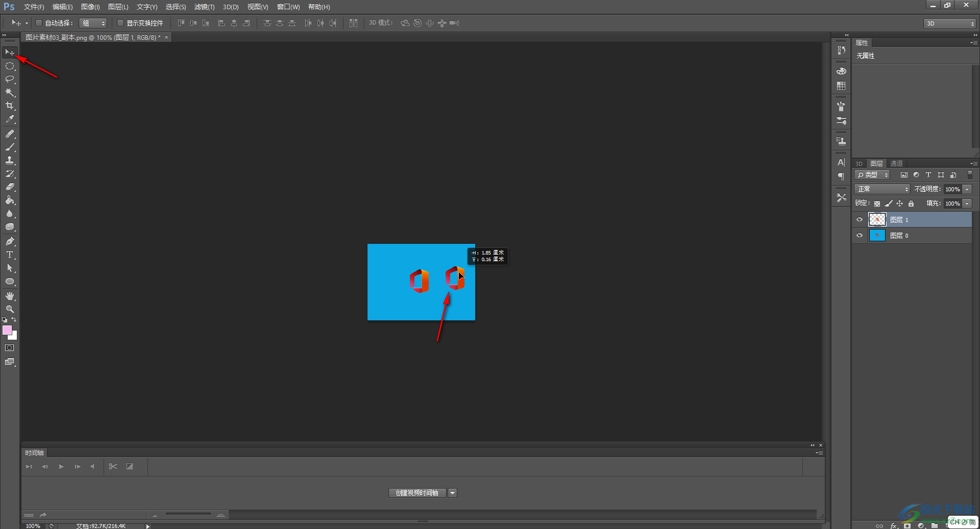This screenshot has height=529, width=980.
Task: Select the Zoom tool
Action: tap(10, 309)
